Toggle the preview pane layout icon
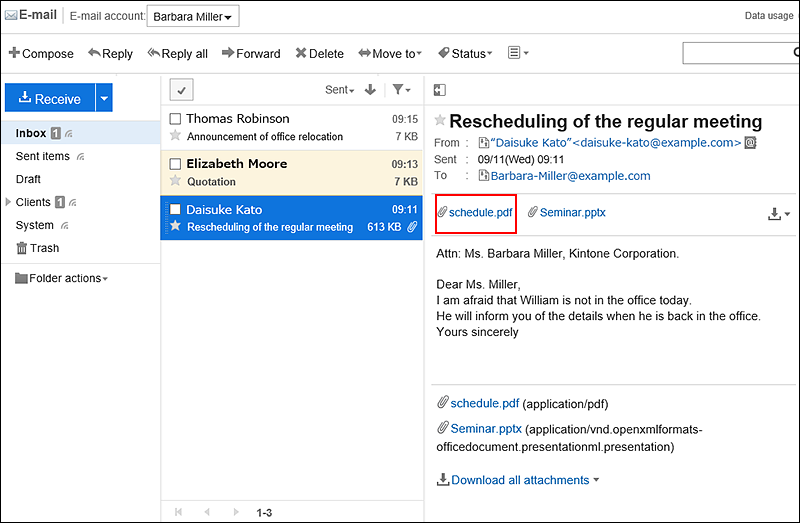 (439, 90)
